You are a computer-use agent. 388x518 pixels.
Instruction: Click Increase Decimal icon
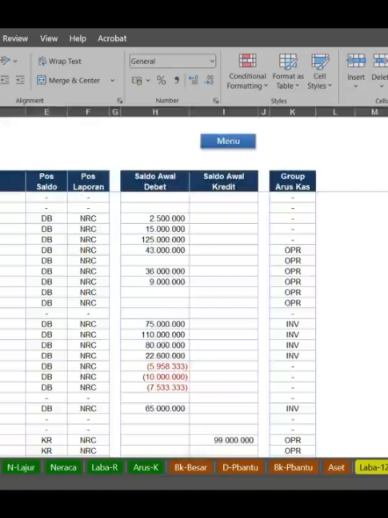(x=193, y=80)
